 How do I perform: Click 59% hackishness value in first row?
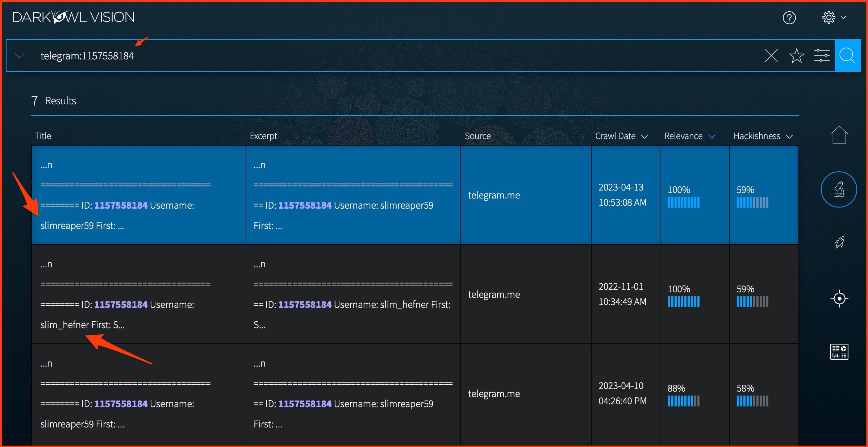[745, 190]
